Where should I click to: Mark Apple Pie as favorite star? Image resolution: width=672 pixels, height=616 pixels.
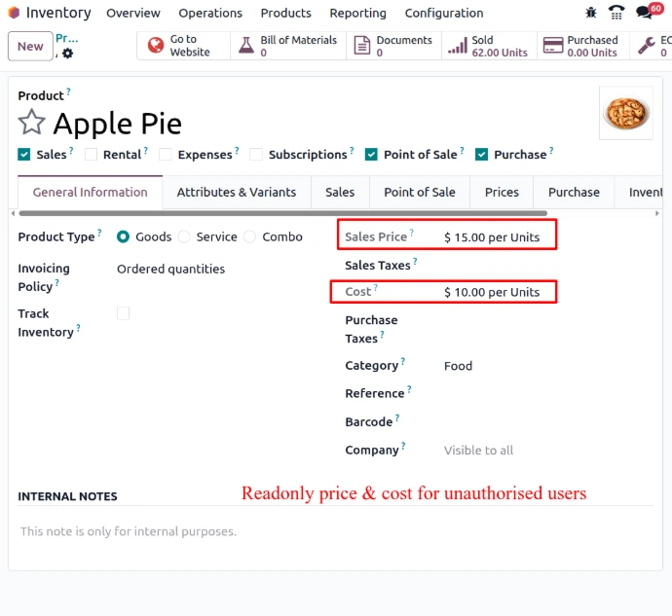click(32, 124)
